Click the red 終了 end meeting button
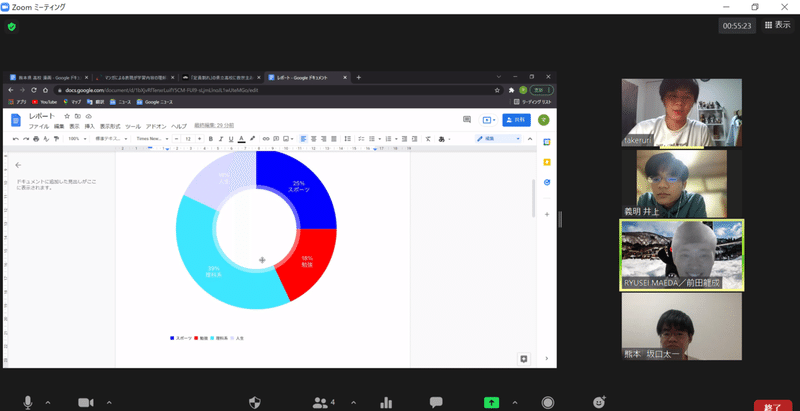The width and height of the screenshot is (800, 411). pyautogui.click(x=772, y=406)
